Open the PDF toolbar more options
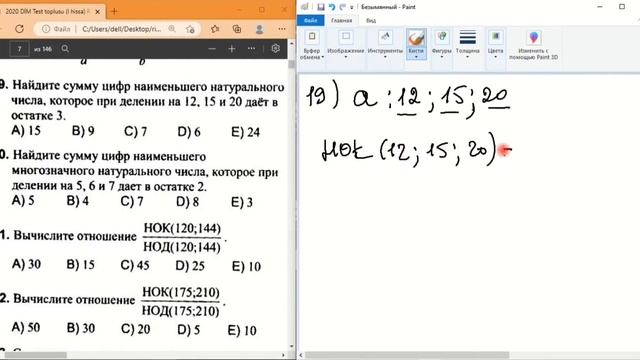 coord(251,49)
